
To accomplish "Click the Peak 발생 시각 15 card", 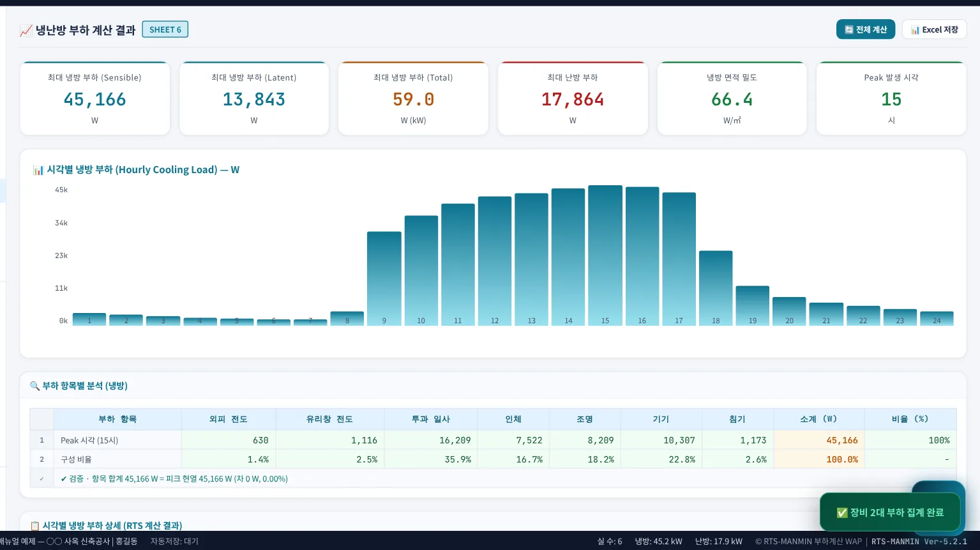I will [891, 98].
